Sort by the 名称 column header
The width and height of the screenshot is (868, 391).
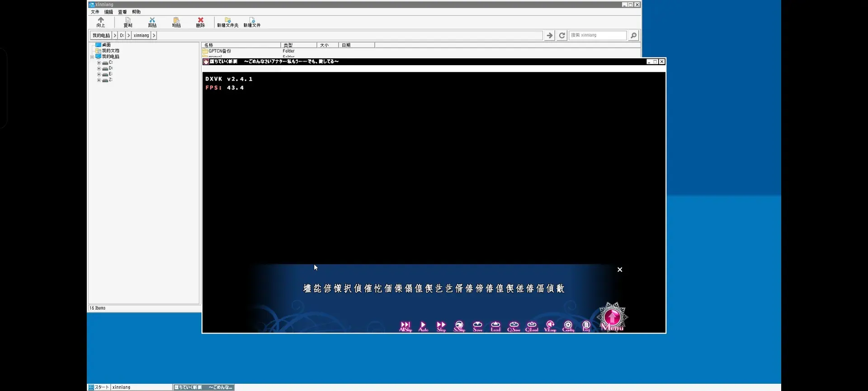pyautogui.click(x=241, y=45)
